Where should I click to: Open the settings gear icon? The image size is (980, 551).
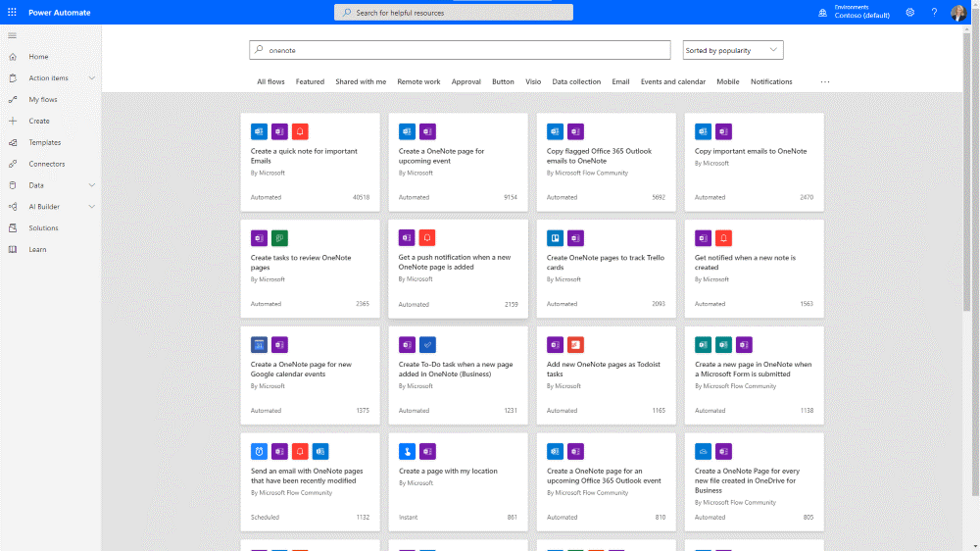point(909,12)
